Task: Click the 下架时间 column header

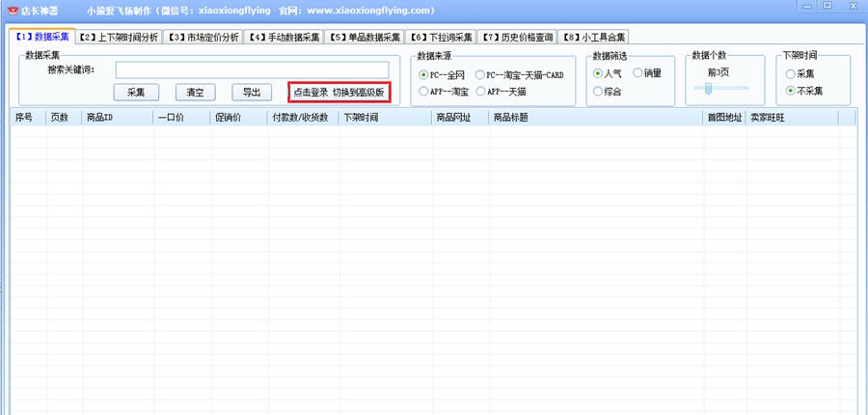Action: 386,118
